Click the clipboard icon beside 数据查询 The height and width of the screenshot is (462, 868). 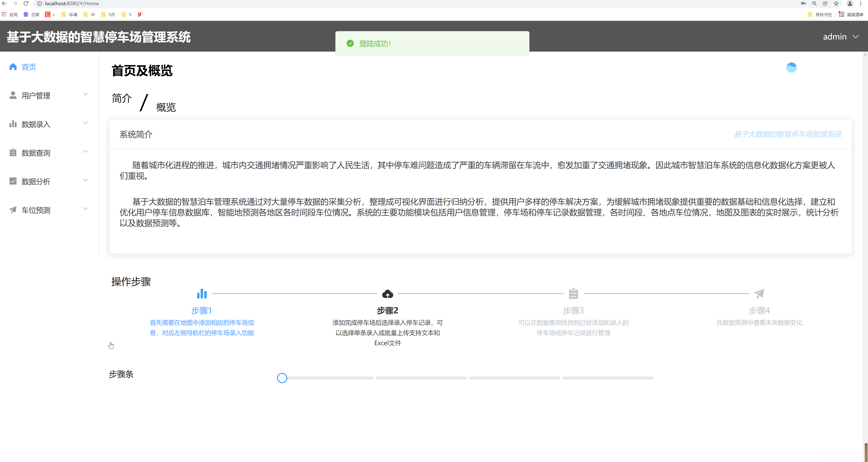point(13,153)
